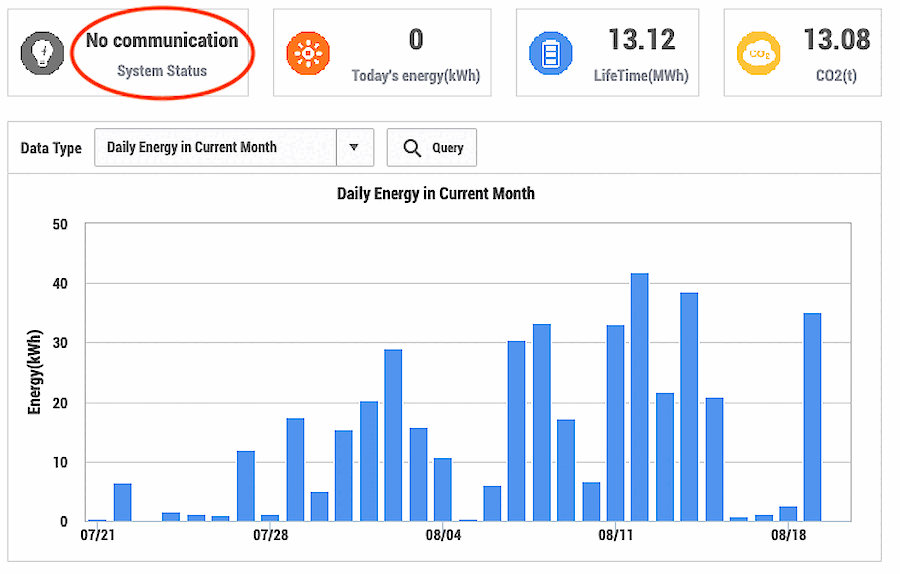Click the yellow CO2 cloud icon
Image resolution: width=900 pixels, height=574 pixels.
[759, 53]
